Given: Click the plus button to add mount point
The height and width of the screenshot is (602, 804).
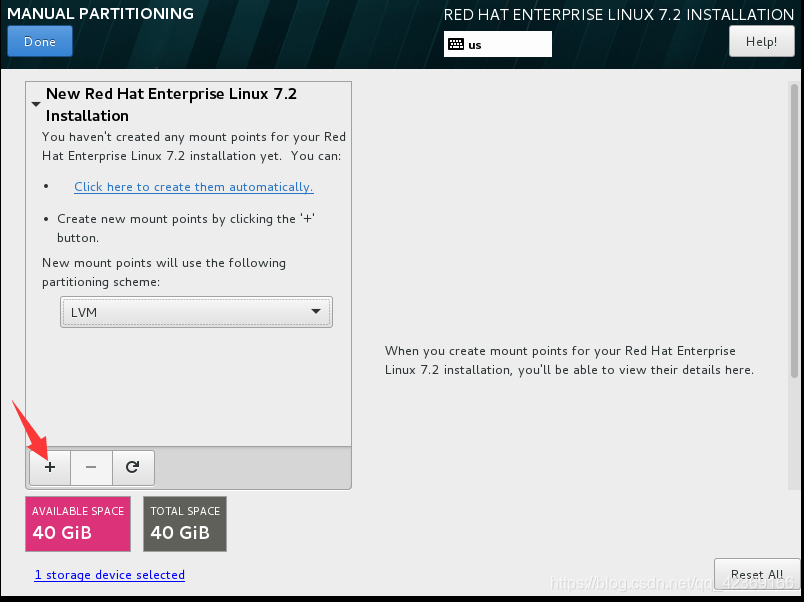Looking at the screenshot, I should [x=50, y=467].
